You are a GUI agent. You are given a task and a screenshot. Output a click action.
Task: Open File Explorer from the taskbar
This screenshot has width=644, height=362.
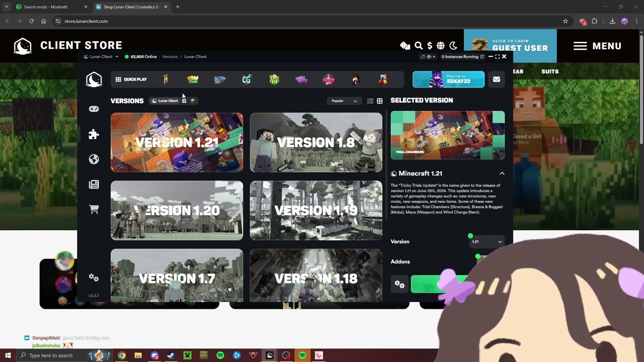tap(138, 355)
